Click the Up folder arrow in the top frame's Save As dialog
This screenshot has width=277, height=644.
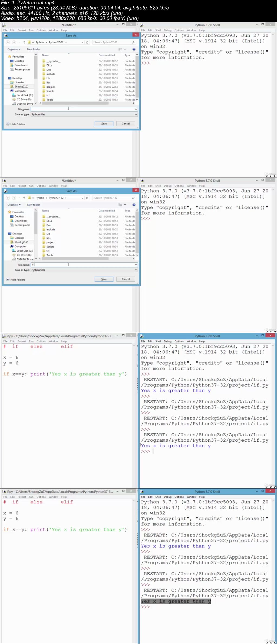[24, 42]
